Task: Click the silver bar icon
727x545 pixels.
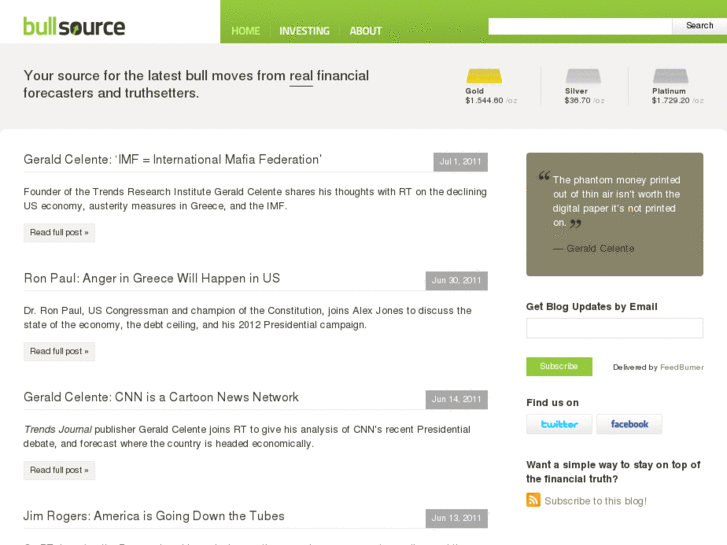Action: (583, 76)
